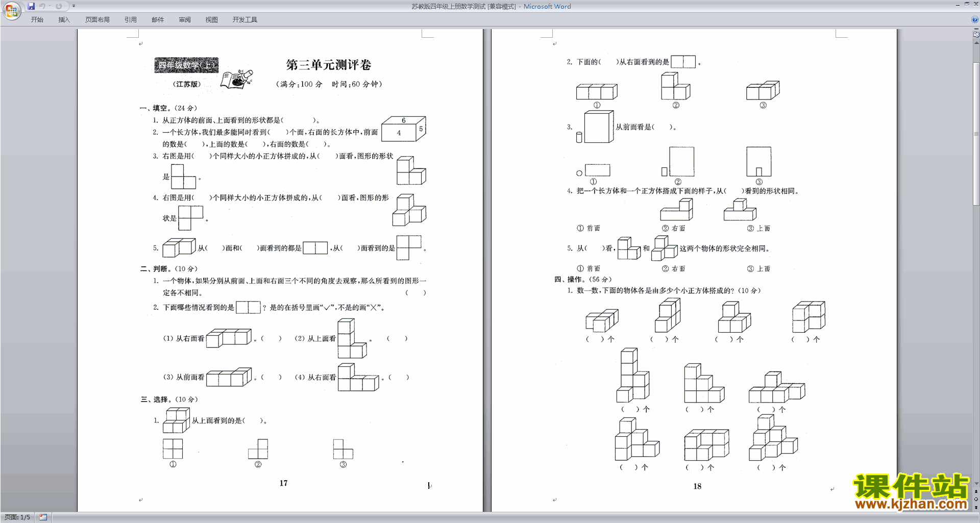Click the Undo arrow icon
This screenshot has height=523, width=980.
coord(42,6)
